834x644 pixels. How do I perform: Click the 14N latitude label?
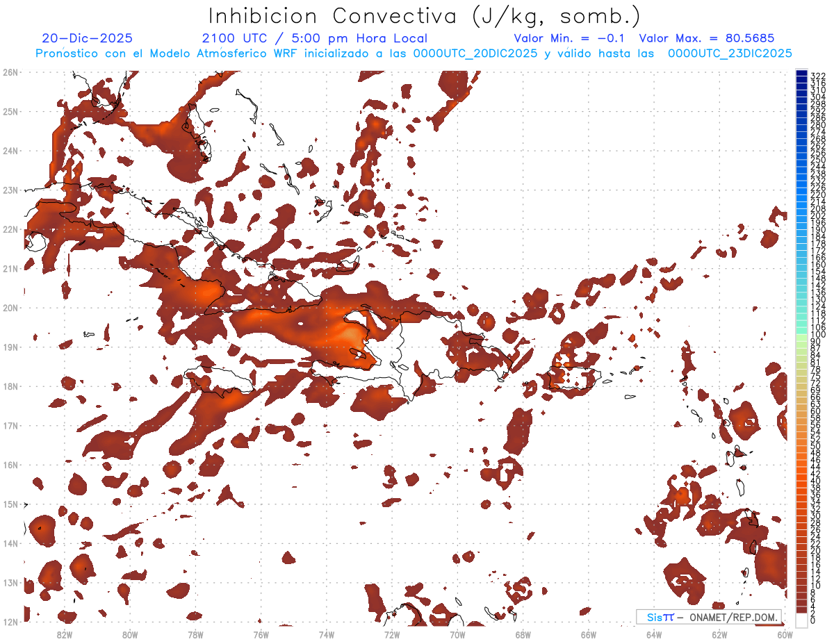(x=10, y=543)
